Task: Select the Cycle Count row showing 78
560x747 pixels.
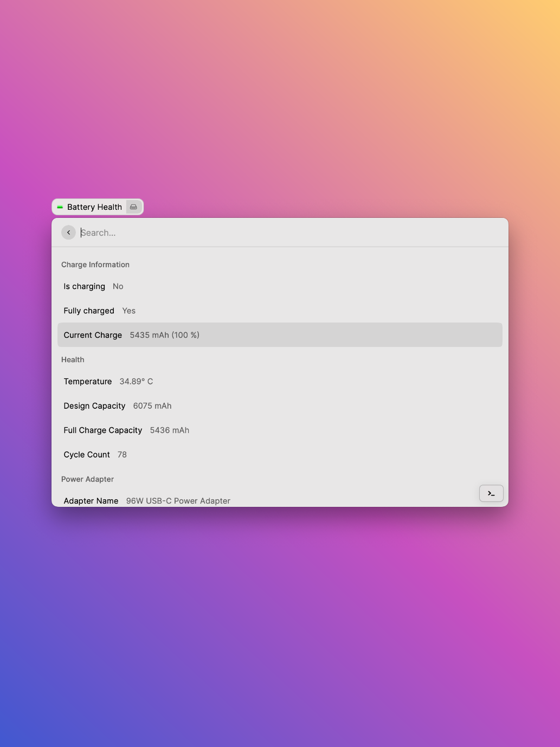Action: click(217, 454)
